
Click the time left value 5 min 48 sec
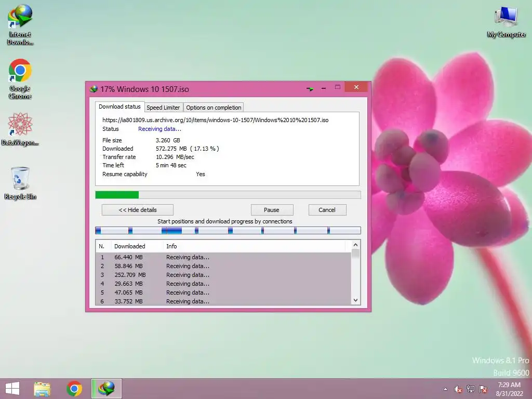(x=171, y=165)
